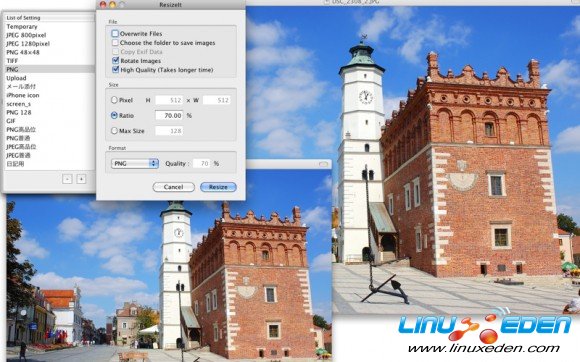The width and height of the screenshot is (580, 362).
Task: Click the Quality value field
Action: click(x=202, y=163)
